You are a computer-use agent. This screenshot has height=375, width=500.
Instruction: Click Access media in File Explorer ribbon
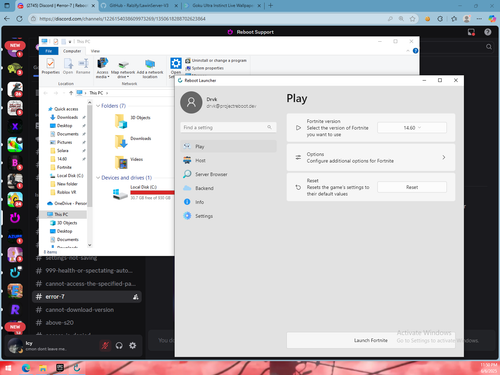pos(102,68)
